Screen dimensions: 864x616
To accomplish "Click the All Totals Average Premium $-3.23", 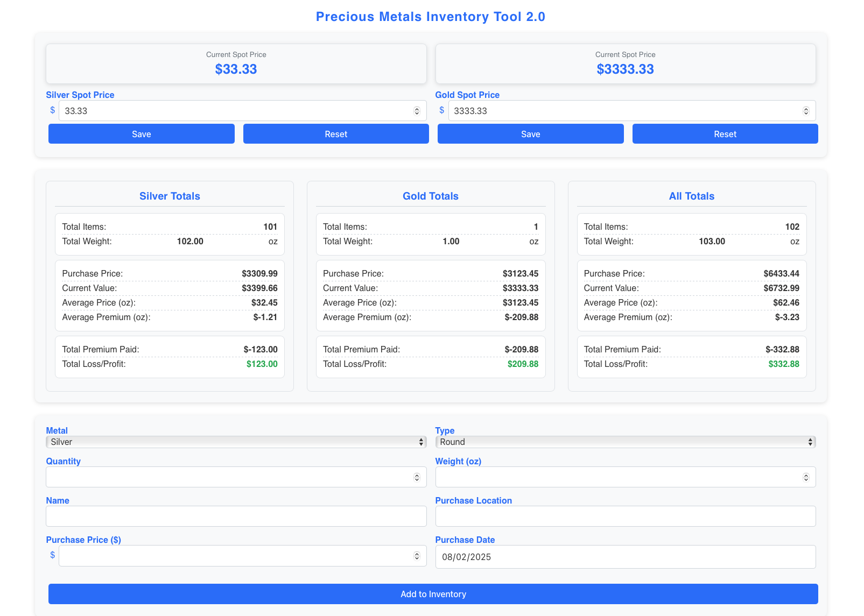I will coord(787,317).
